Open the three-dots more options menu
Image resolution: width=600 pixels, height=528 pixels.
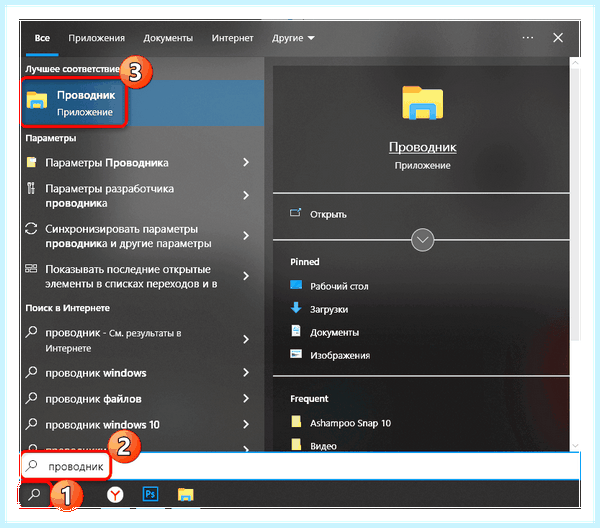pyautogui.click(x=528, y=37)
